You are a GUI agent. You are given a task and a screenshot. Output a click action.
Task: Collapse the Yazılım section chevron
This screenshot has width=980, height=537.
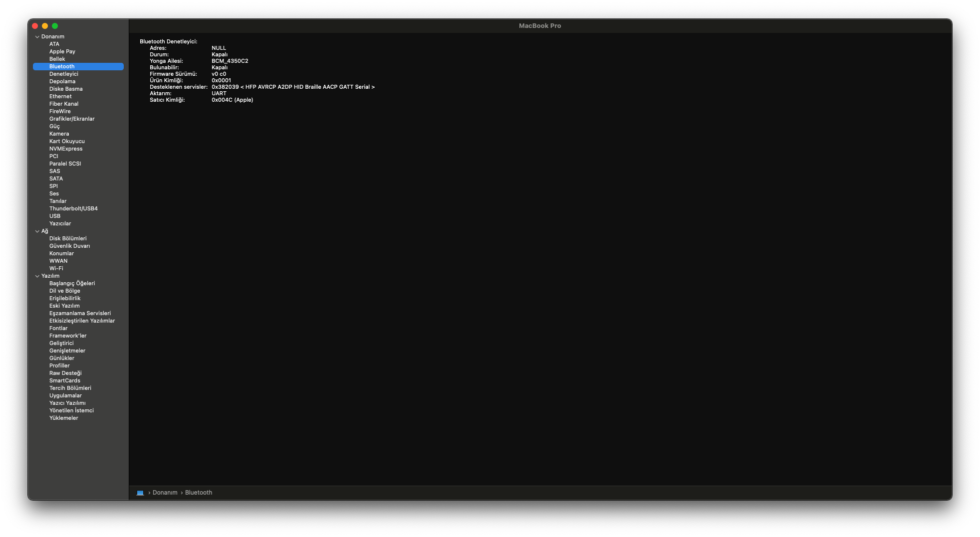[x=37, y=276]
